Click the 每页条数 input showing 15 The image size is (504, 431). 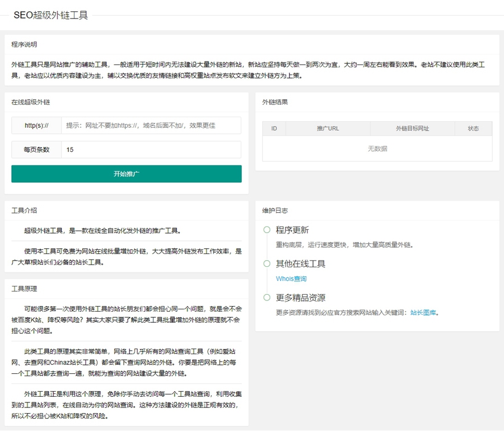pos(151,150)
